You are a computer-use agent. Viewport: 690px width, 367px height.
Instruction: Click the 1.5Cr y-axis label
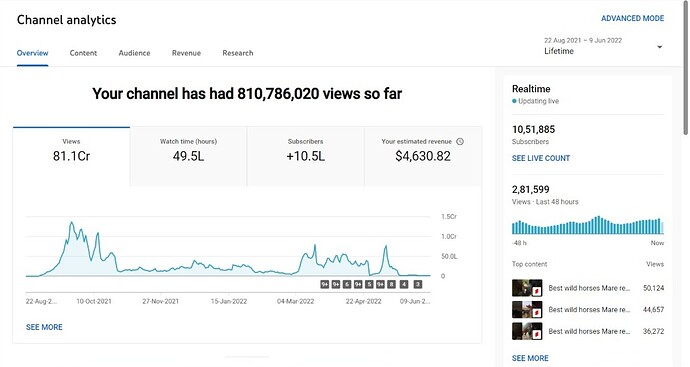pyautogui.click(x=449, y=217)
